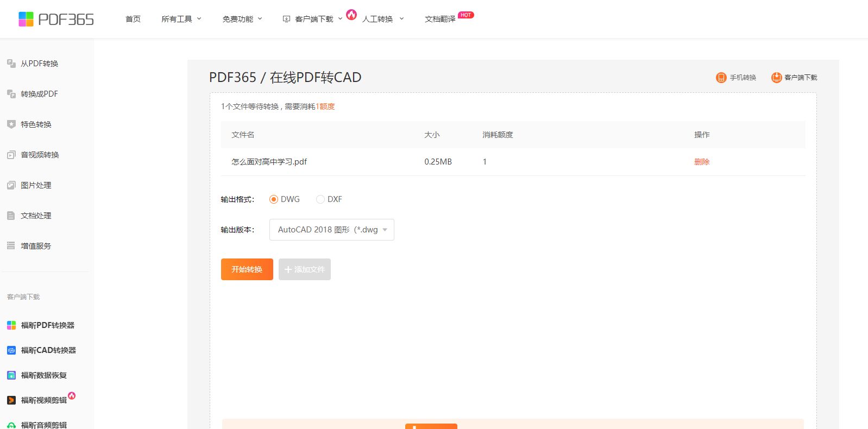
Task: Open 文档处理 in the sidebar
Action: [x=36, y=216]
